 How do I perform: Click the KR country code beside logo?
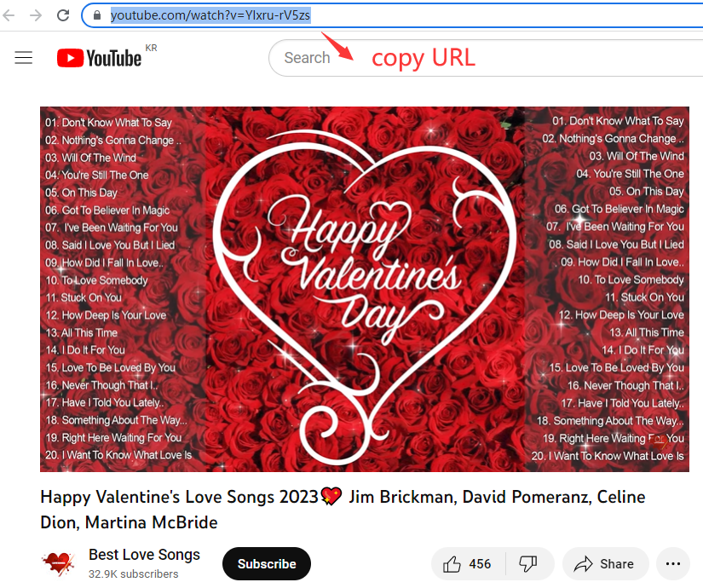pyautogui.click(x=152, y=48)
